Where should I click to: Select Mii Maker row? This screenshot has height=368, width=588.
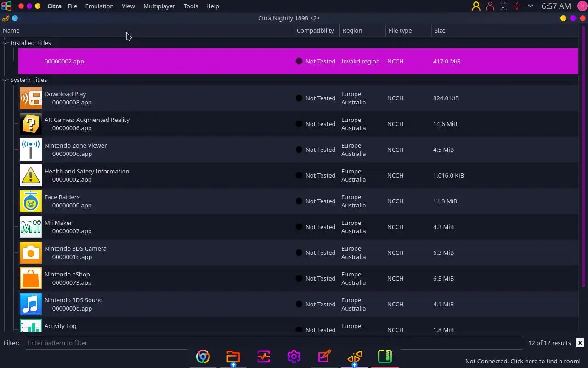coord(298,227)
